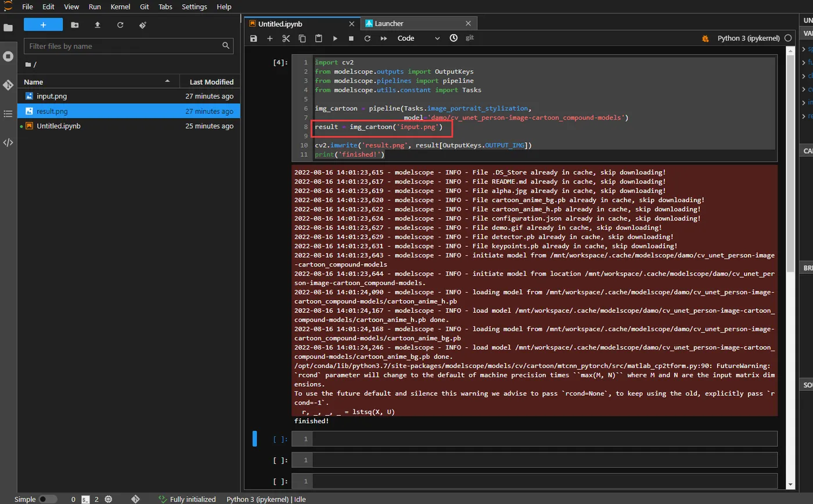Refresh the file list

(120, 25)
